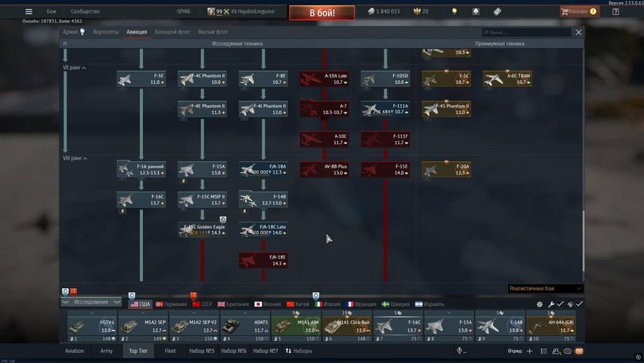
Task: Select the premium F-5C card
Action: pos(446,79)
